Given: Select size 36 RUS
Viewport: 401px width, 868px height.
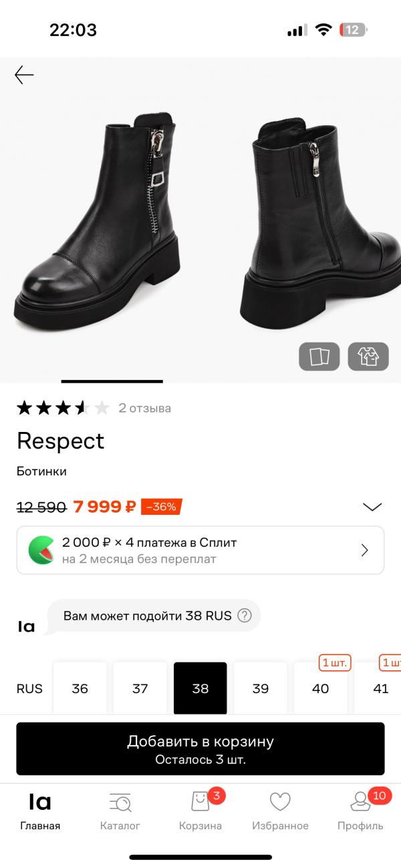Looking at the screenshot, I should (x=80, y=688).
